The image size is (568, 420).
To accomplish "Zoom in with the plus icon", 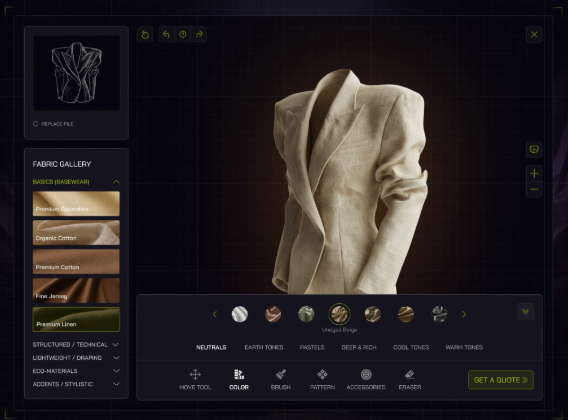I will coord(534,174).
